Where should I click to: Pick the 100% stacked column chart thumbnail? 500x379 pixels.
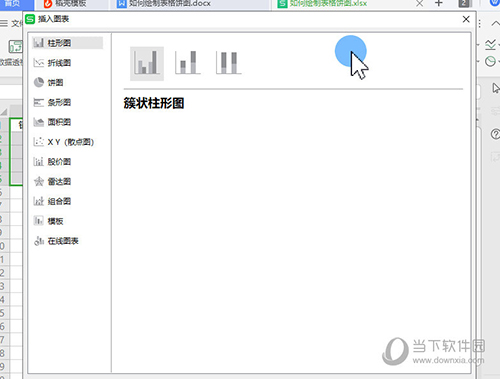[x=229, y=63]
